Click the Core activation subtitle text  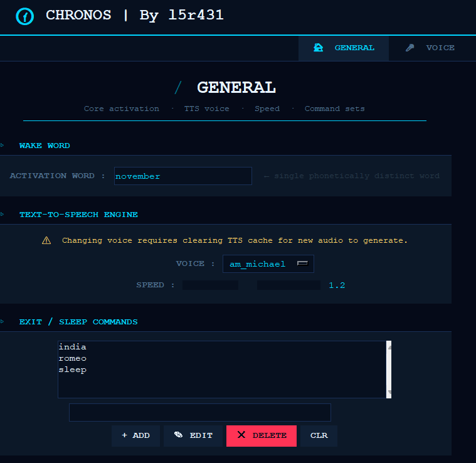pos(122,109)
